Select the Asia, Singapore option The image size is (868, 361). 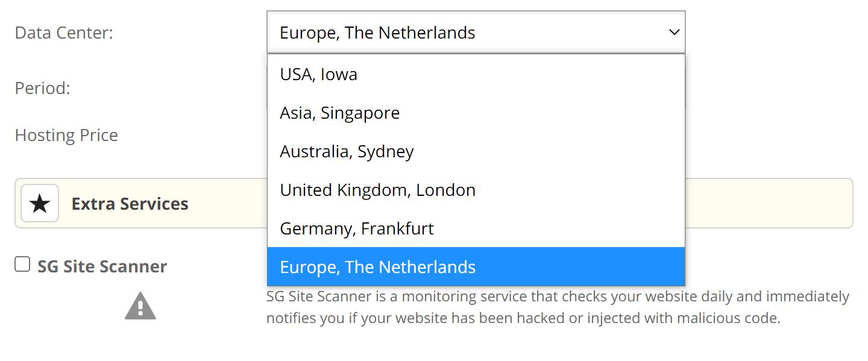tap(476, 113)
